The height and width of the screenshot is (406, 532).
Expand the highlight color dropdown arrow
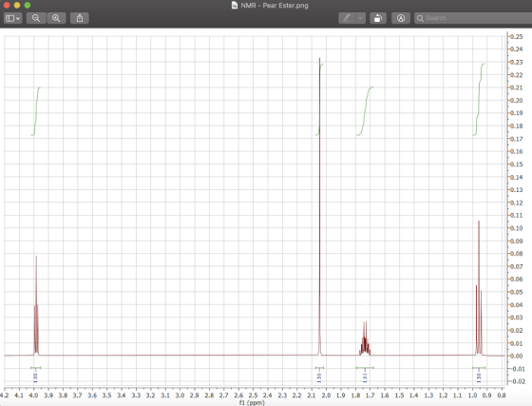pyautogui.click(x=360, y=18)
